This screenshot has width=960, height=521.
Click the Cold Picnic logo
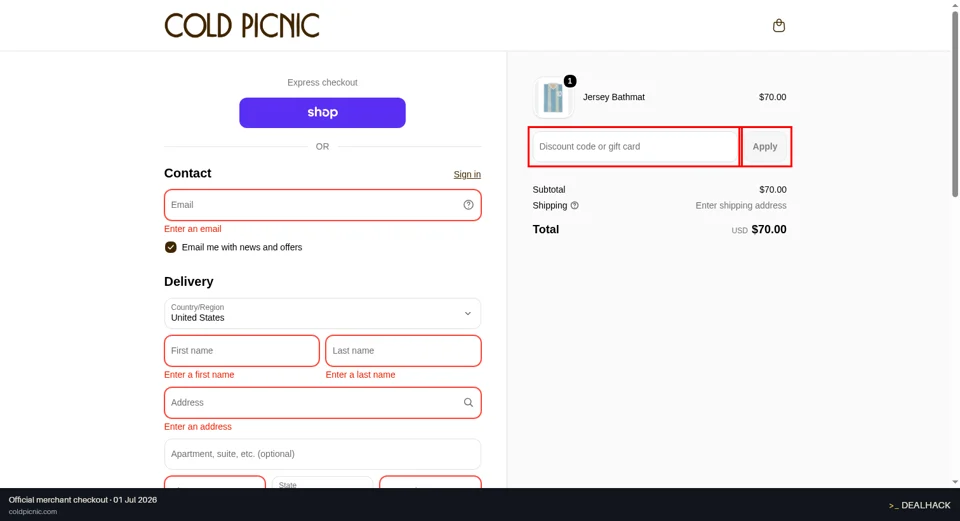[242, 26]
